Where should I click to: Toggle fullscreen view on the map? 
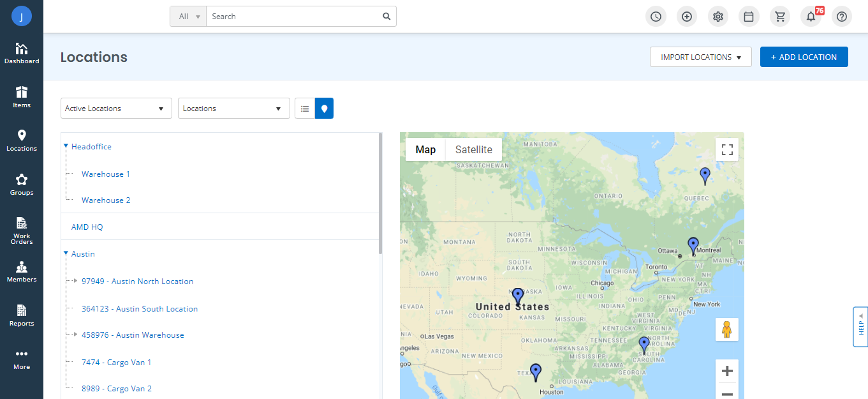click(x=727, y=150)
